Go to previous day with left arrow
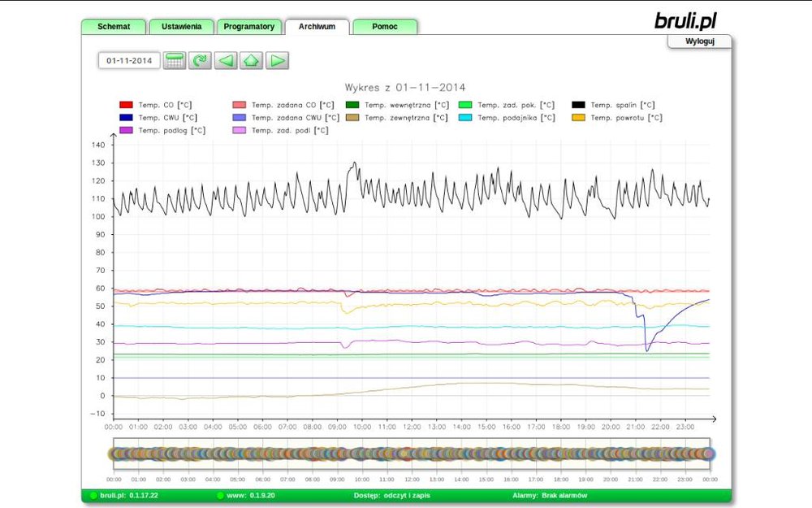812x508 pixels. point(226,60)
